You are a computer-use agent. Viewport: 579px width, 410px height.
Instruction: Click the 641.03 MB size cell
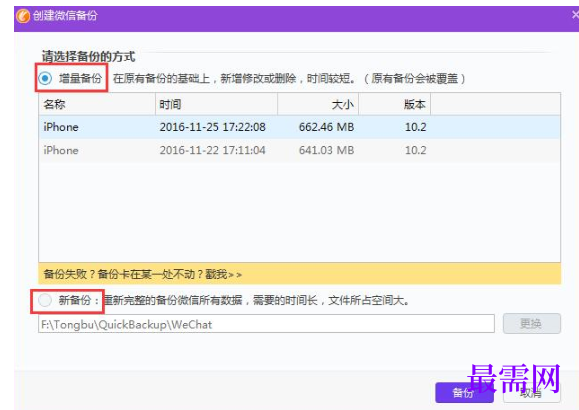326,150
